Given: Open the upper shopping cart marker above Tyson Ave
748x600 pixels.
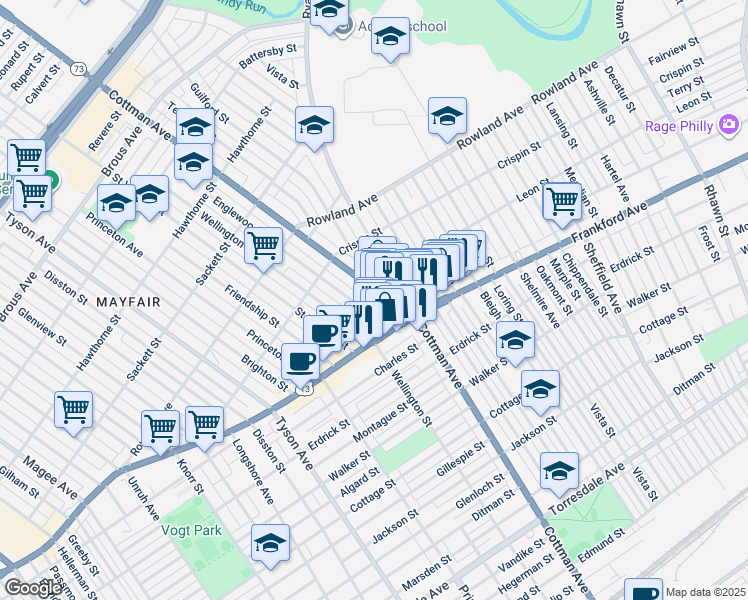Looking at the screenshot, I should [27, 157].
